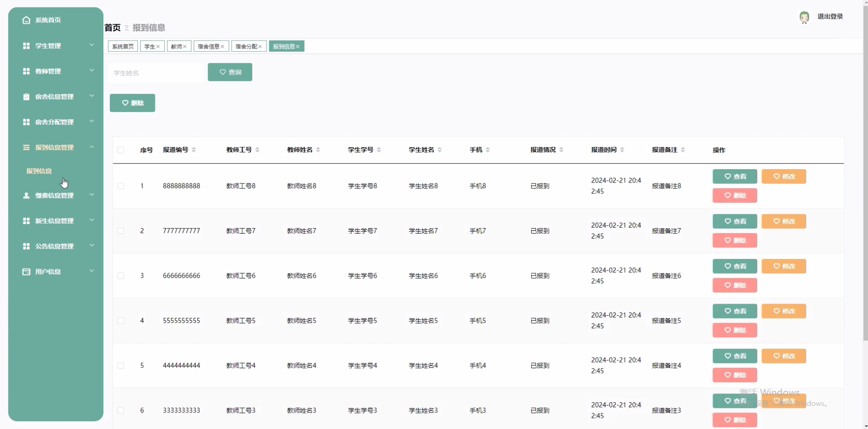Sort by 报道备注 column arrows
868x429 pixels.
(683, 150)
